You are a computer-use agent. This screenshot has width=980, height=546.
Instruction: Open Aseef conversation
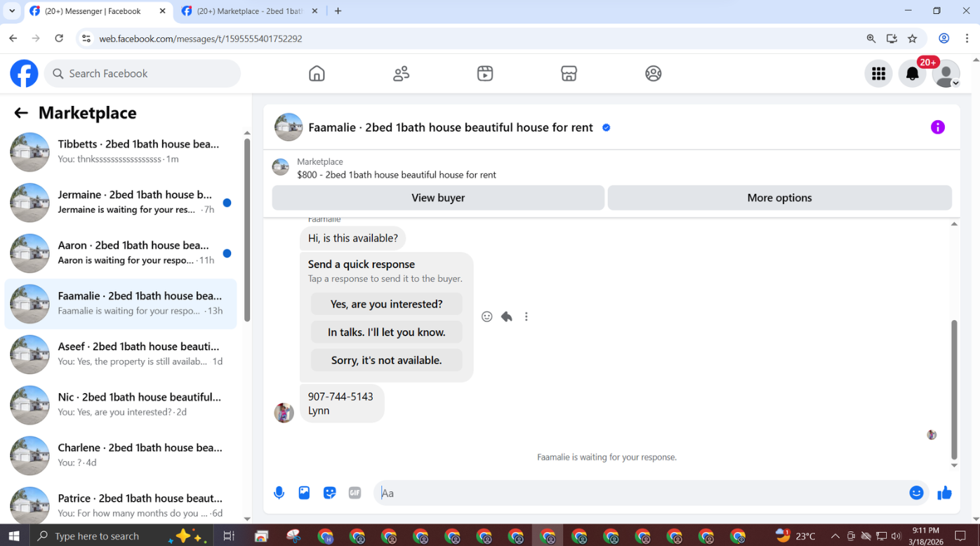121,354
